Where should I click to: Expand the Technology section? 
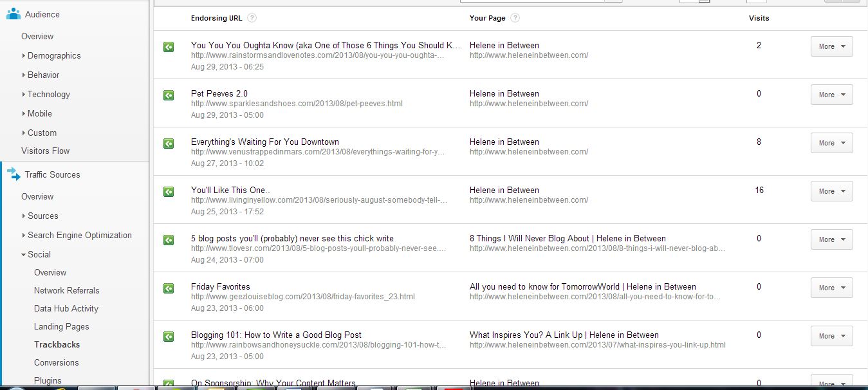pyautogui.click(x=46, y=95)
